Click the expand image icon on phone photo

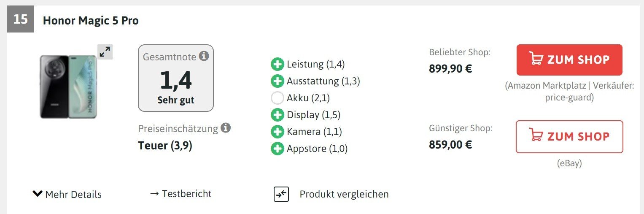105,52
